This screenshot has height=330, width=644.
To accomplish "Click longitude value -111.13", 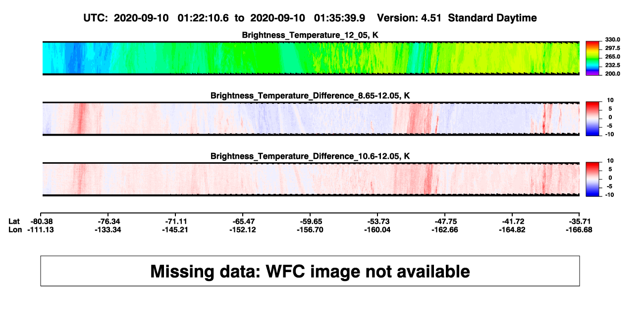I will click(x=41, y=230).
